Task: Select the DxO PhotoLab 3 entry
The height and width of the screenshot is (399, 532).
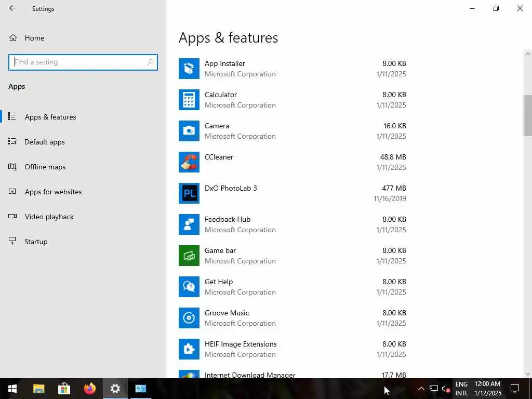Action: [x=292, y=193]
